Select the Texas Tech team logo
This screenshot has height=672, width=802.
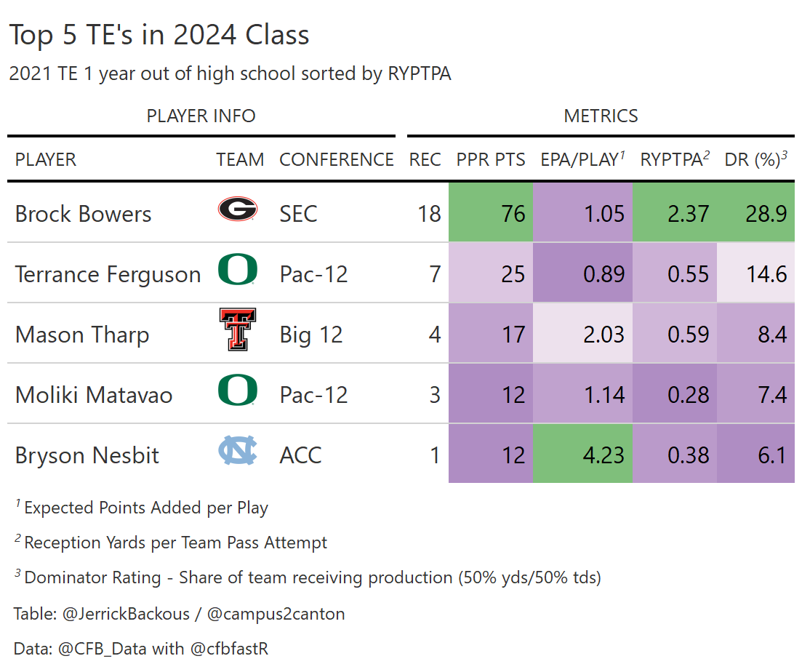coord(238,330)
